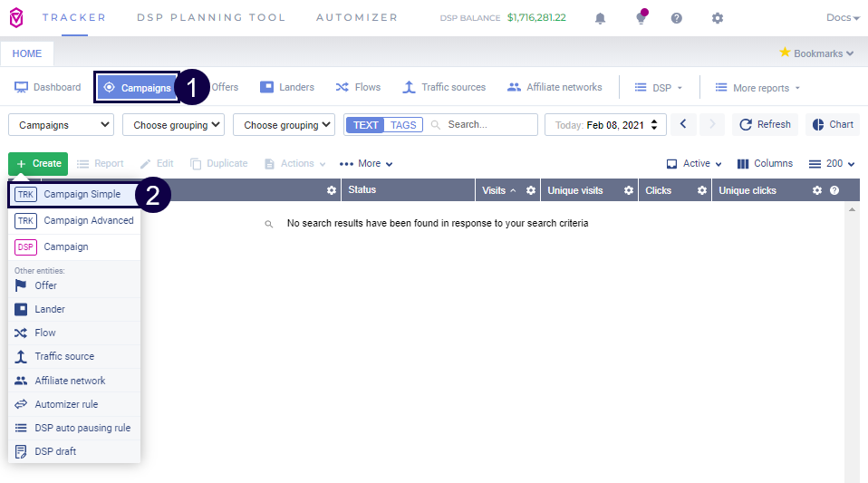Click the notifications bell icon
The image size is (868, 483).
click(x=600, y=18)
